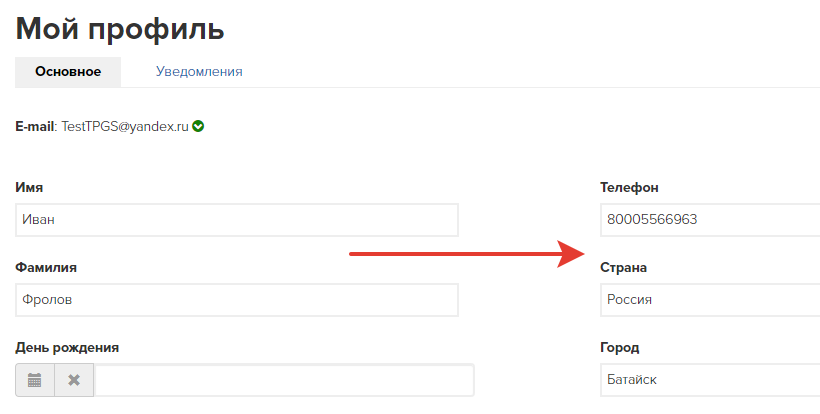Switch to the Основное tab
The image size is (820, 414).
68,72
